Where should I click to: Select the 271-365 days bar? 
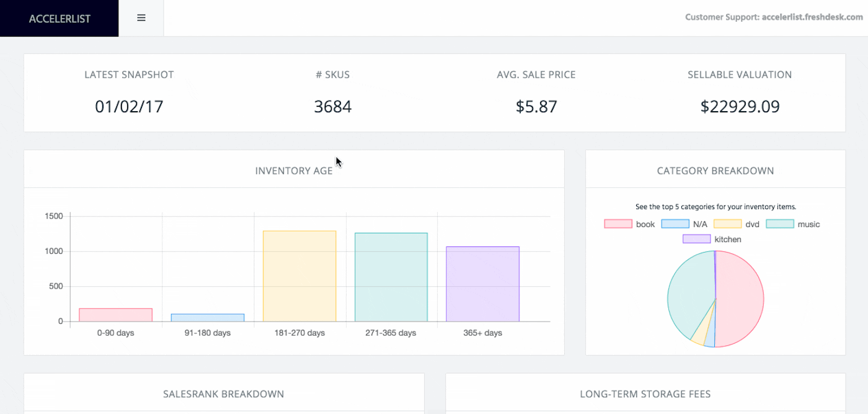pos(391,276)
